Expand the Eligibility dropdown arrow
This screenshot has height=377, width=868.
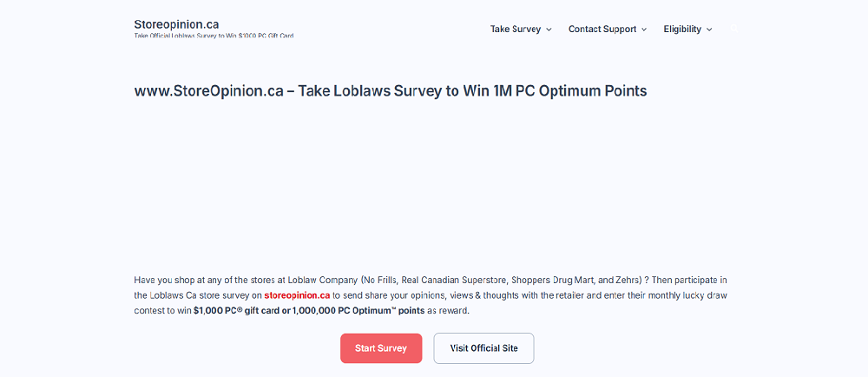tap(709, 30)
